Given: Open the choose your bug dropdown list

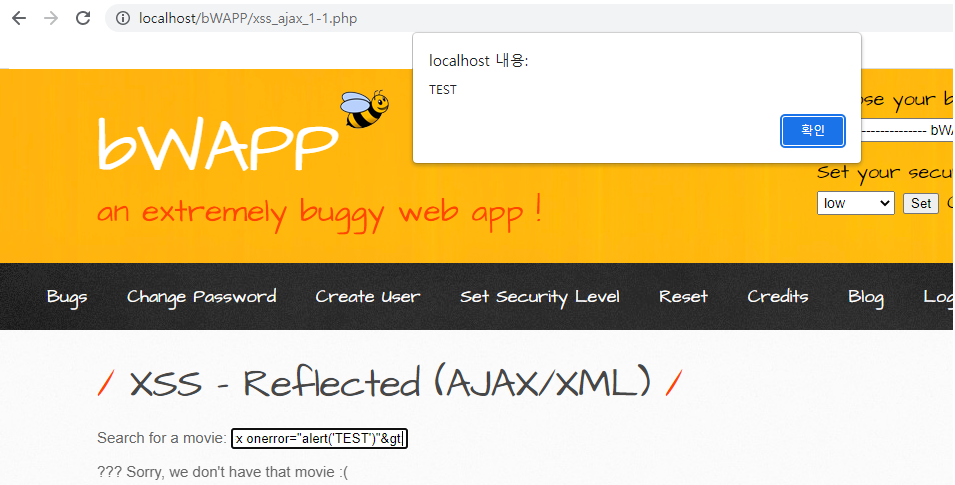Looking at the screenshot, I should (907, 130).
